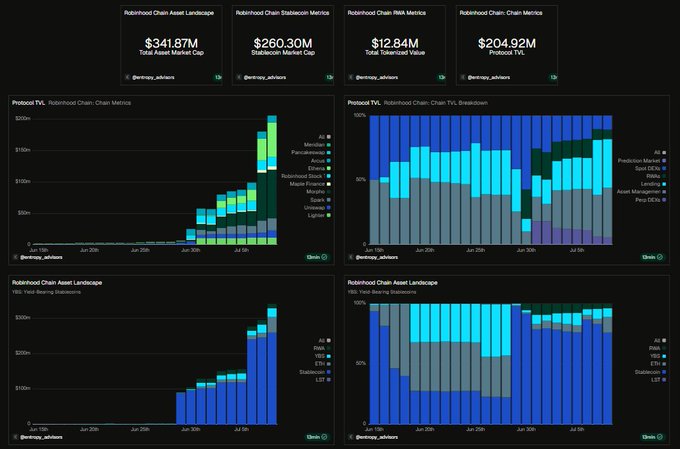
Task: Toggle Stablecoin in the dollar-scale Asset Landscape legend
Action: pos(315,372)
